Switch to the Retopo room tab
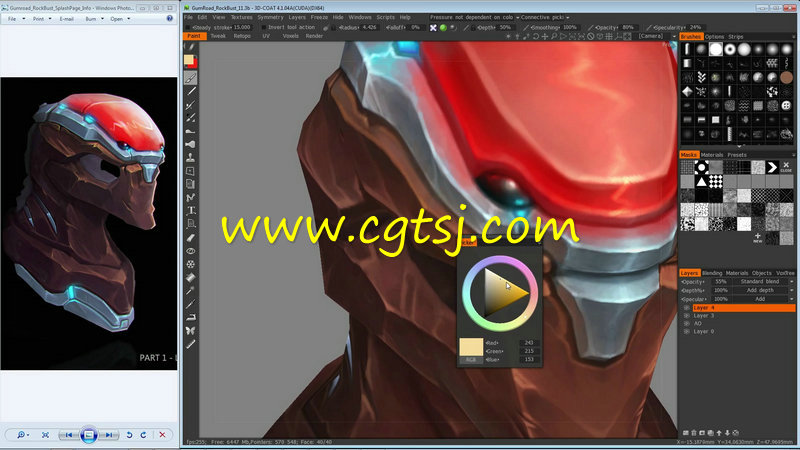This screenshot has height=450, width=800. pos(242,36)
